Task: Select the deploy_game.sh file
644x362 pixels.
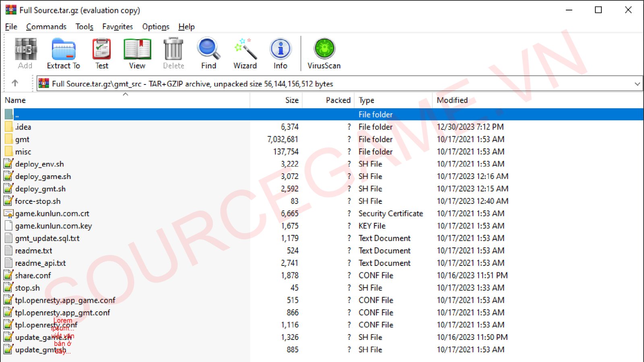Action: [x=43, y=177]
